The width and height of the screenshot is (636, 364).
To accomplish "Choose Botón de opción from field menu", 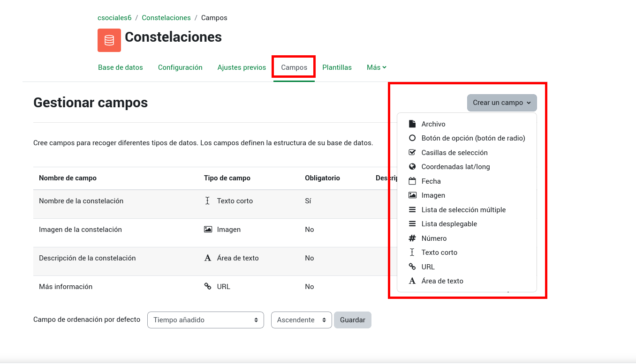I will 473,138.
